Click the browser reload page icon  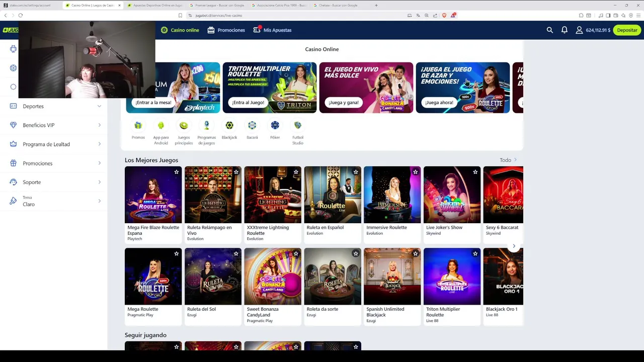point(21,16)
